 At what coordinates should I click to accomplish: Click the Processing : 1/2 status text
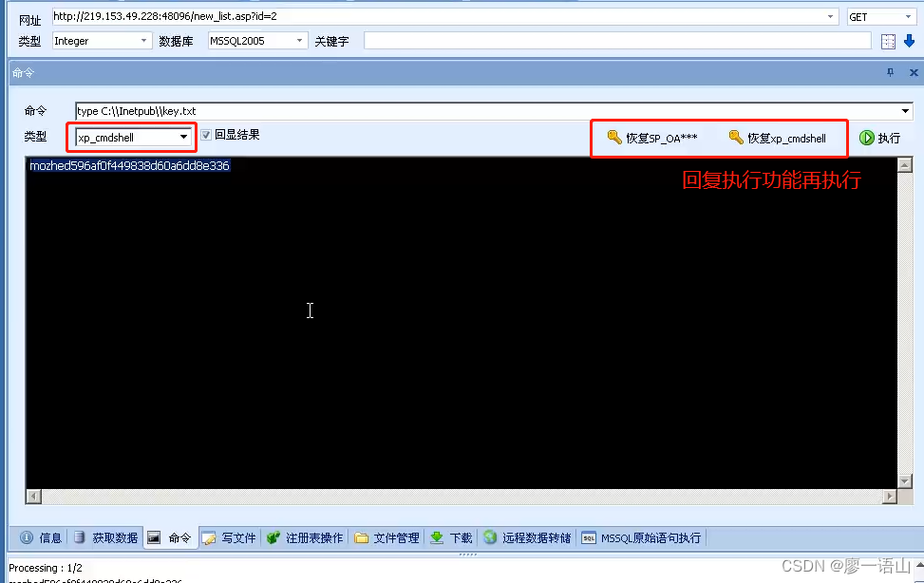click(x=46, y=568)
